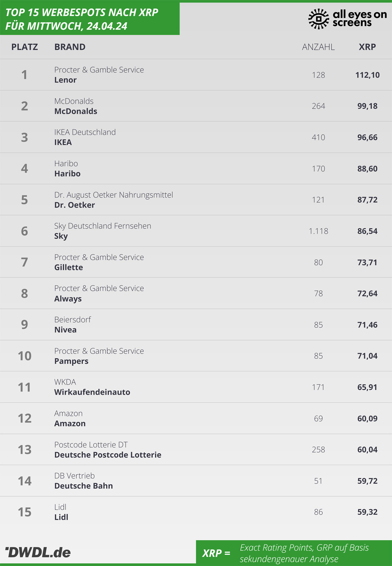Click the Wirkaufendeinauto brand name
Viewport: 392px width, 566px height.
[x=92, y=392]
